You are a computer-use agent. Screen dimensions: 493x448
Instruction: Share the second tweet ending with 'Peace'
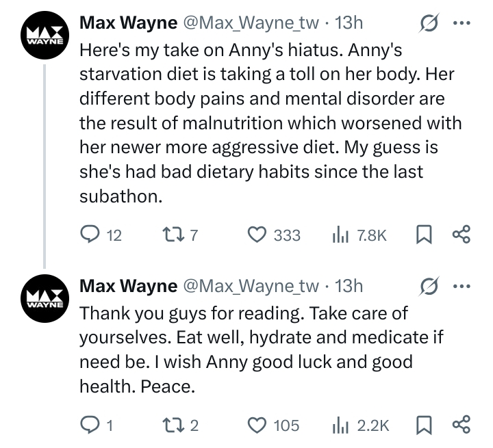pos(462,425)
